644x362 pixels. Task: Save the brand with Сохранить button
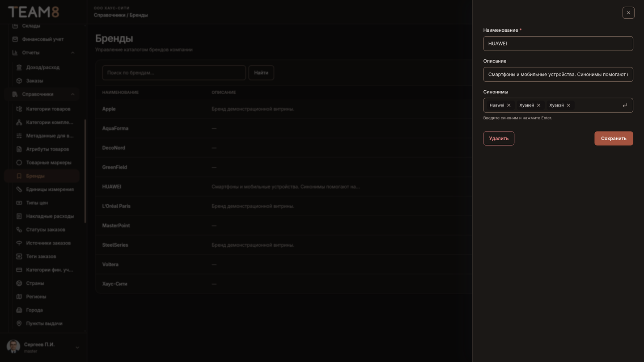coord(614,139)
